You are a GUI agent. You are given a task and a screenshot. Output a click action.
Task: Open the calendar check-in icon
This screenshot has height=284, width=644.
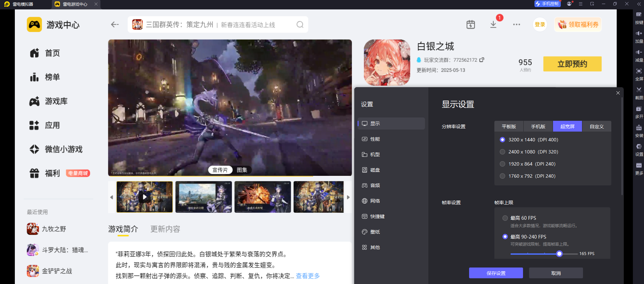click(x=471, y=25)
